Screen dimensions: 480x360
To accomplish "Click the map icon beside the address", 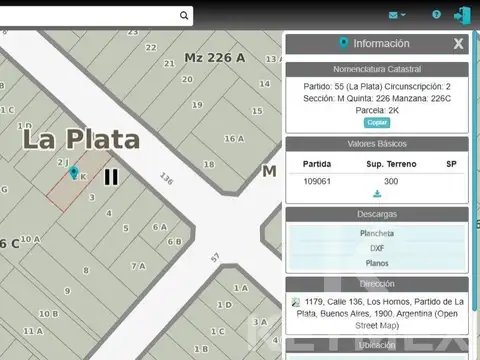I will pyautogui.click(x=295, y=302).
